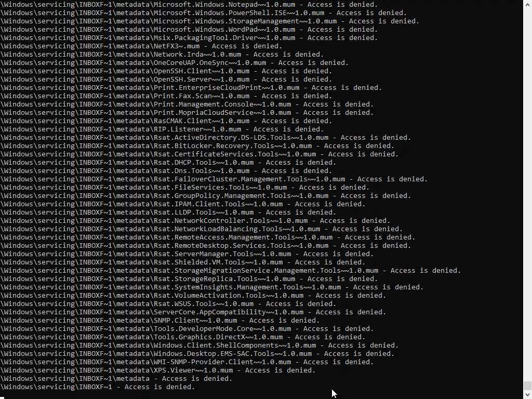This screenshot has height=399, width=532.
Task: Click the OpenSSH.Server~~1.0.mum output line
Action: (x=166, y=79)
